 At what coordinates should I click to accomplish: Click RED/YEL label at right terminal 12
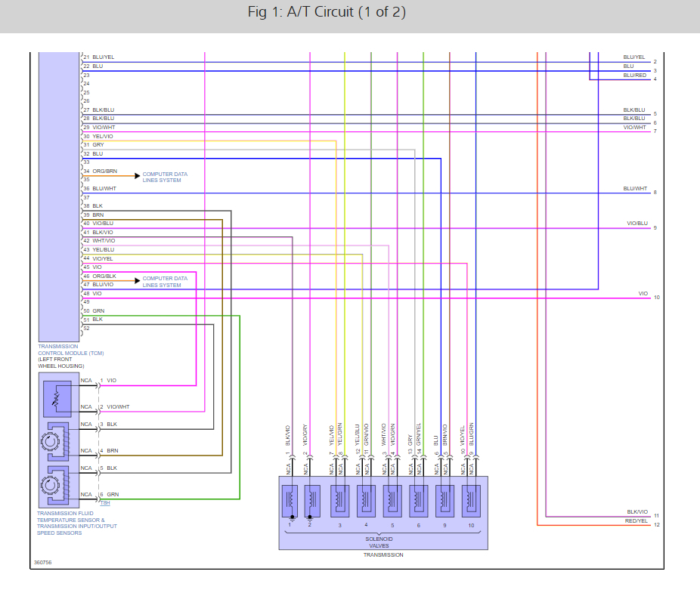tap(637, 520)
